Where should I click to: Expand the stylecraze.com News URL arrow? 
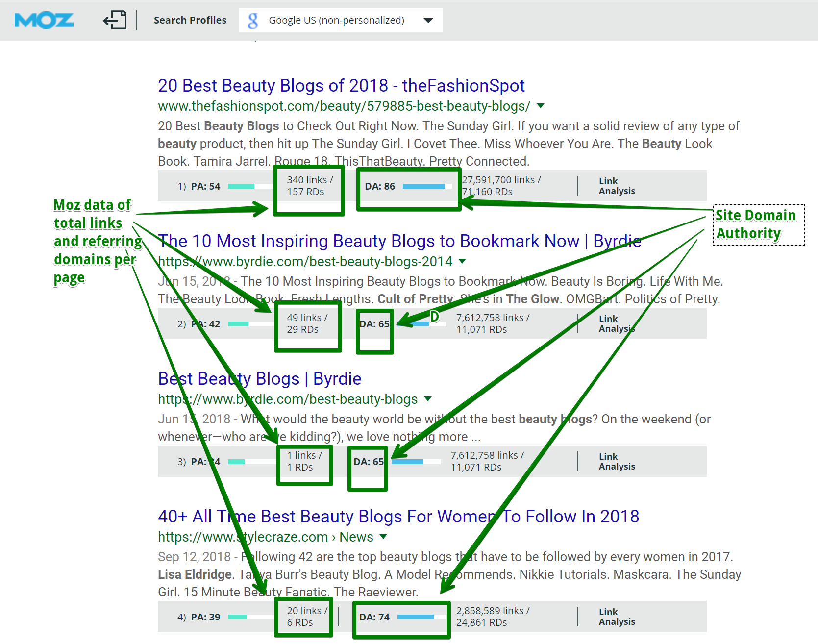[x=383, y=537]
